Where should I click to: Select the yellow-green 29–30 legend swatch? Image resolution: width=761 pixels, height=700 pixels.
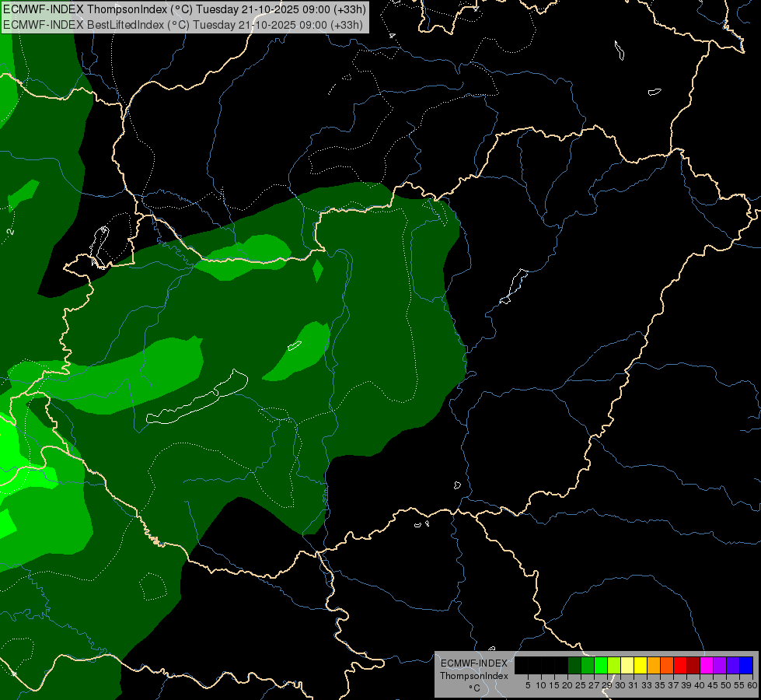[614, 665]
